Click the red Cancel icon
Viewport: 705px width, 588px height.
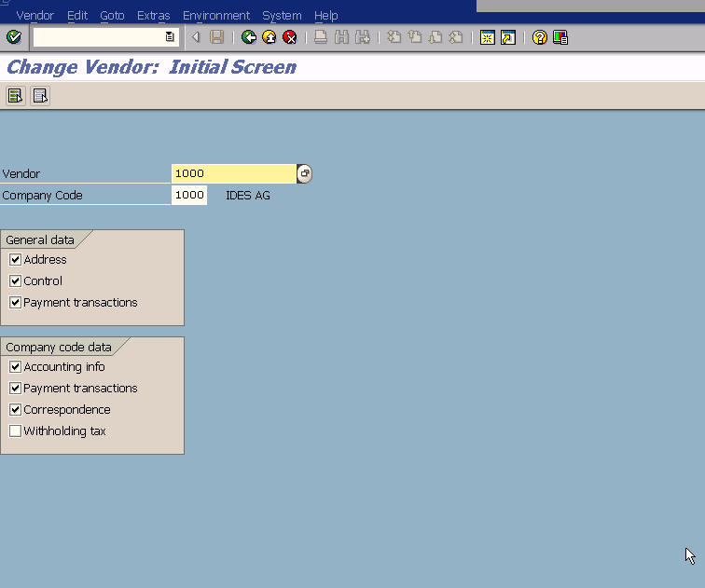289,37
